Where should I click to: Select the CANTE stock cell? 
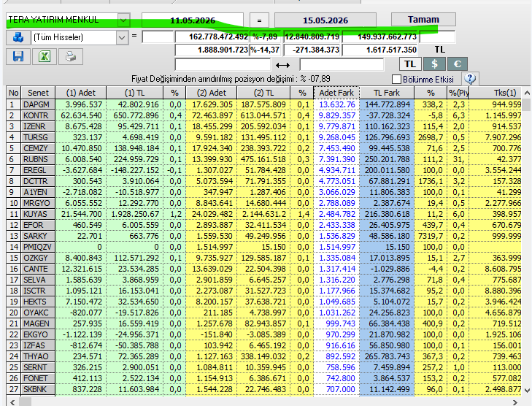click(x=38, y=269)
